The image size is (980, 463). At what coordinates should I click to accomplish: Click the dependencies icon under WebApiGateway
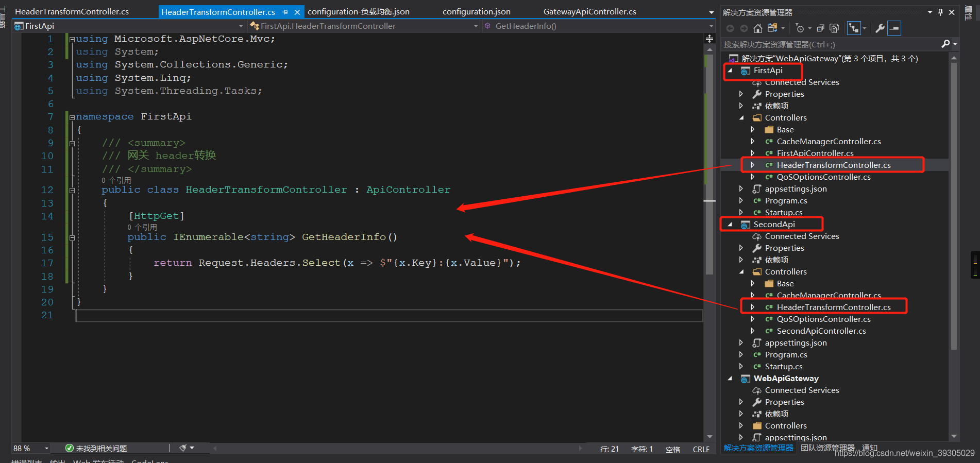pyautogui.click(x=757, y=414)
